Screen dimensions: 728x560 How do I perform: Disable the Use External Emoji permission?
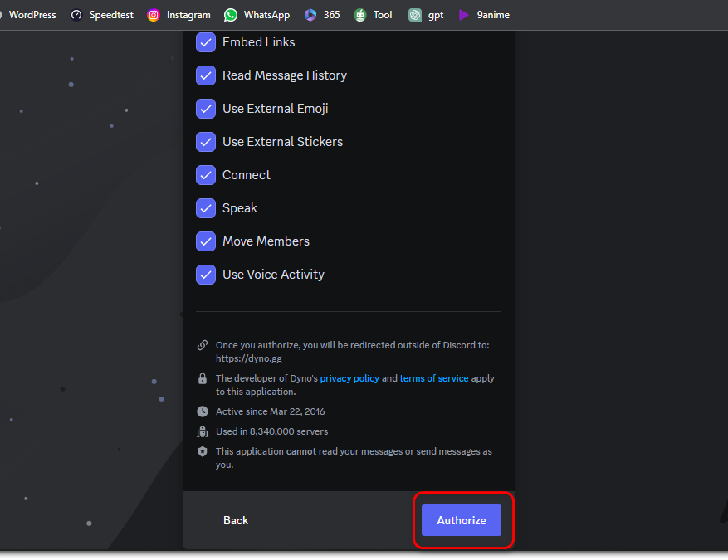click(206, 109)
